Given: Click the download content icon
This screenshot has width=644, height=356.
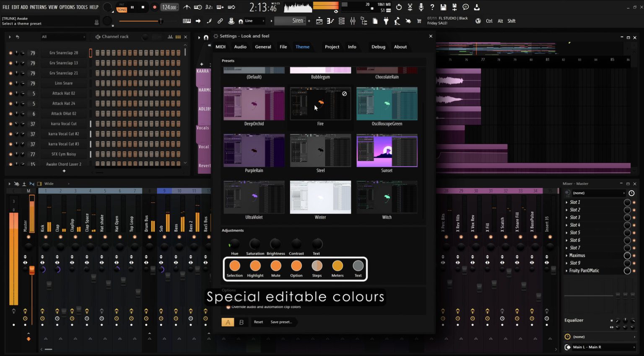Looking at the screenshot, I should pos(477,7).
